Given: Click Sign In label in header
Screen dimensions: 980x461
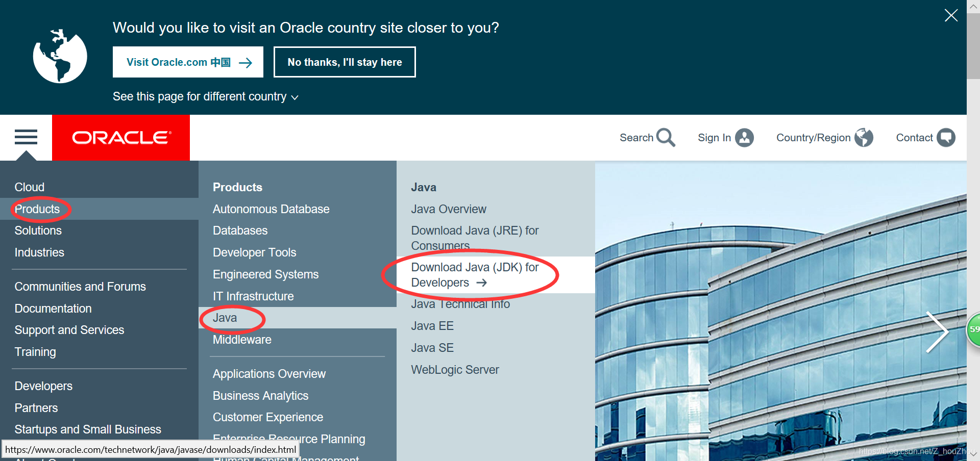Looking at the screenshot, I should click(x=714, y=138).
